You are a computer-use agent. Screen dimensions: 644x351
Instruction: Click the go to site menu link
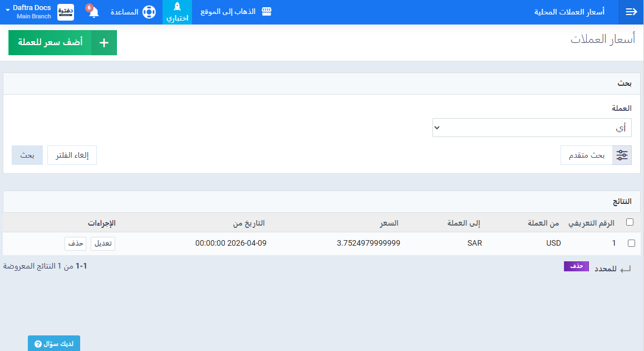coord(228,12)
